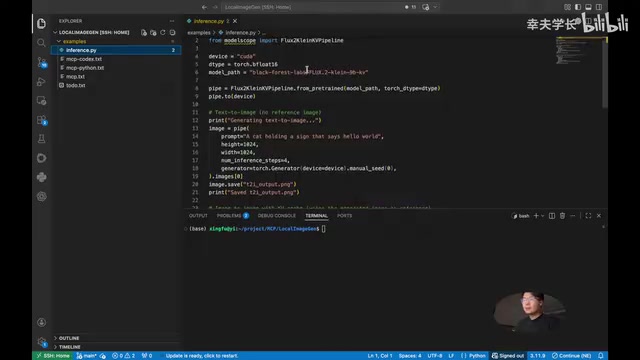Close the terminal panel

click(599, 216)
